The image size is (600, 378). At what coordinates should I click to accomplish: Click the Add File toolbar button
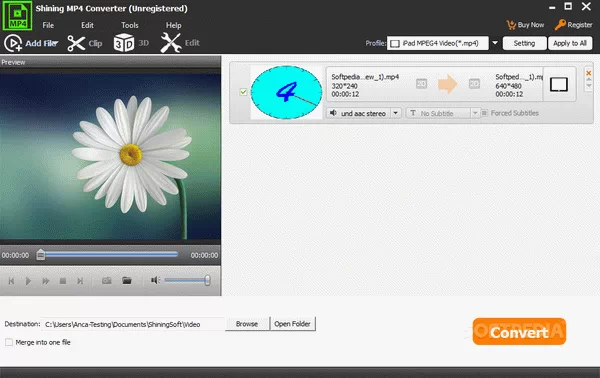point(31,43)
